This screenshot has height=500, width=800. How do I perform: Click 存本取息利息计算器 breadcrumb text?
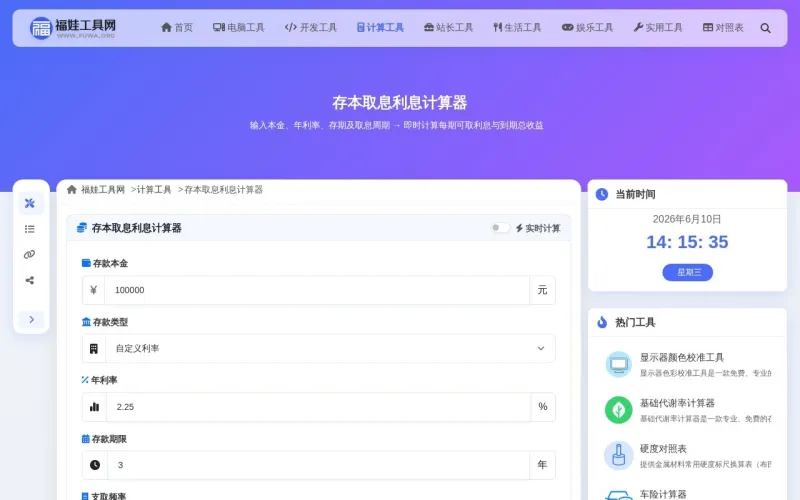click(x=223, y=190)
